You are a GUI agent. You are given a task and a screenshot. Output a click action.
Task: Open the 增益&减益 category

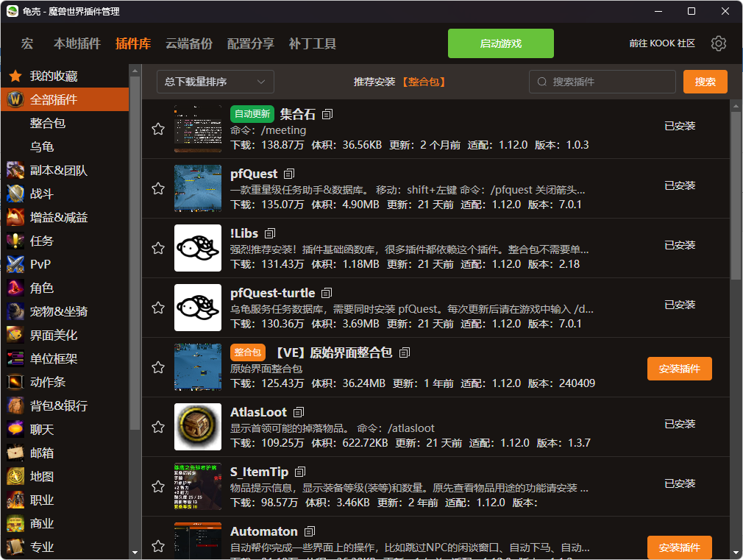pos(65,217)
